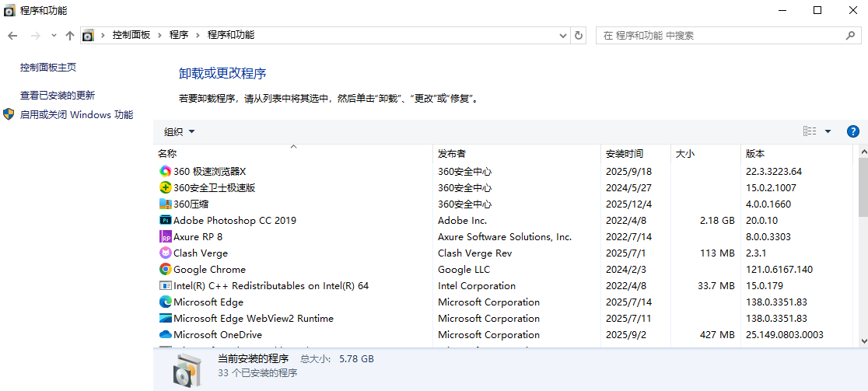Refresh the programs list
Image resolution: width=868 pixels, height=391 pixels.
point(579,36)
